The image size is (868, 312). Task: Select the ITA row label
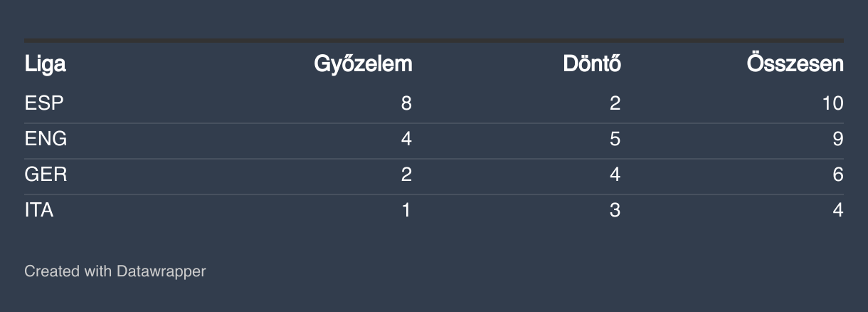[x=39, y=210]
